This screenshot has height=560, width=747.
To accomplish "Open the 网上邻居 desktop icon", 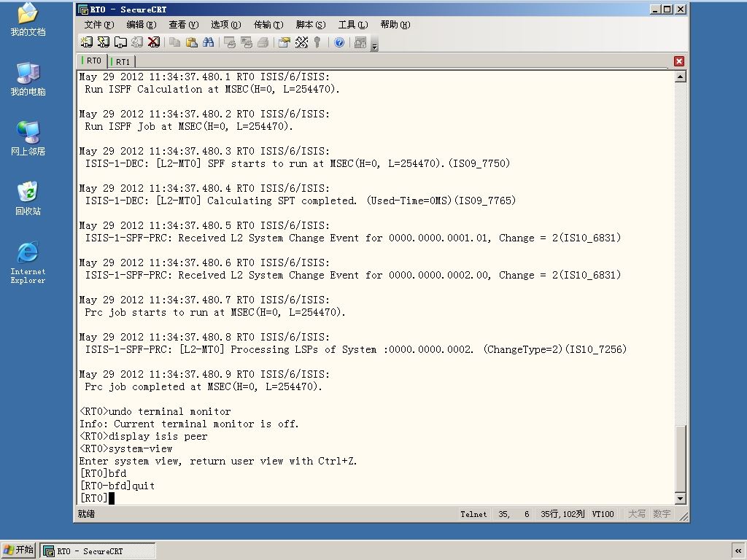I will pyautogui.click(x=28, y=139).
